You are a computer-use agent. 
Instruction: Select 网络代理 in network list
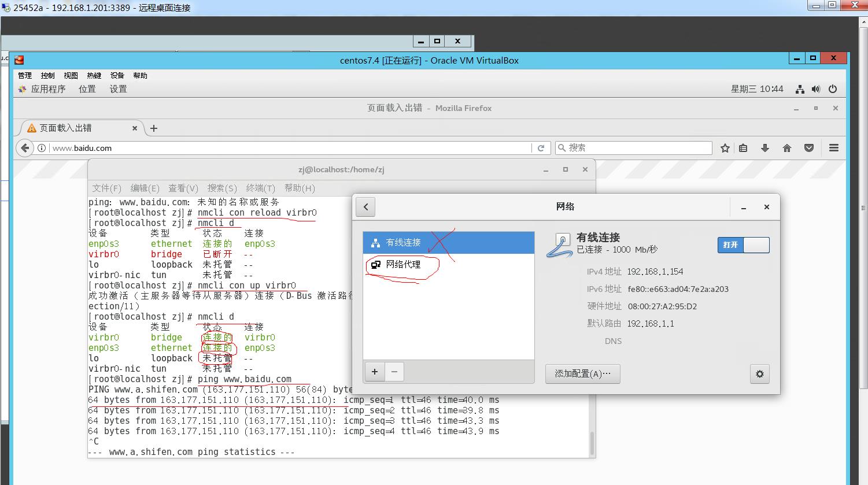pyautogui.click(x=403, y=265)
